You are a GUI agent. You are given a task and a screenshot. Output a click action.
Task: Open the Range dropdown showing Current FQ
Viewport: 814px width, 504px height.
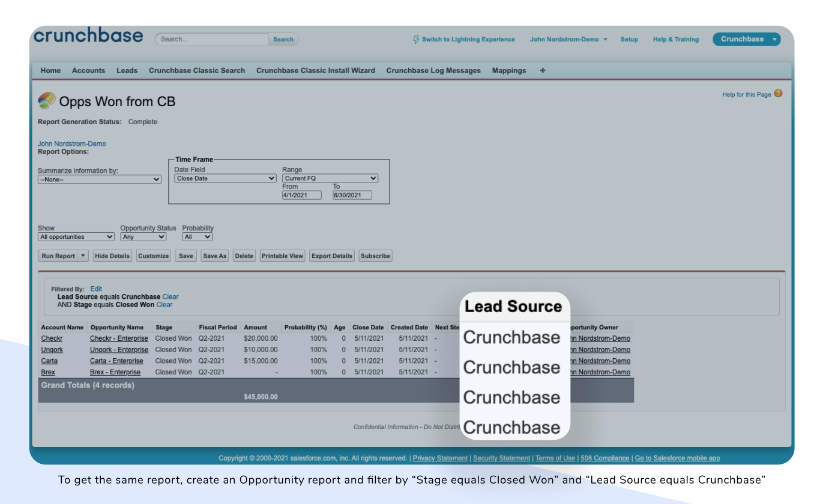point(330,178)
